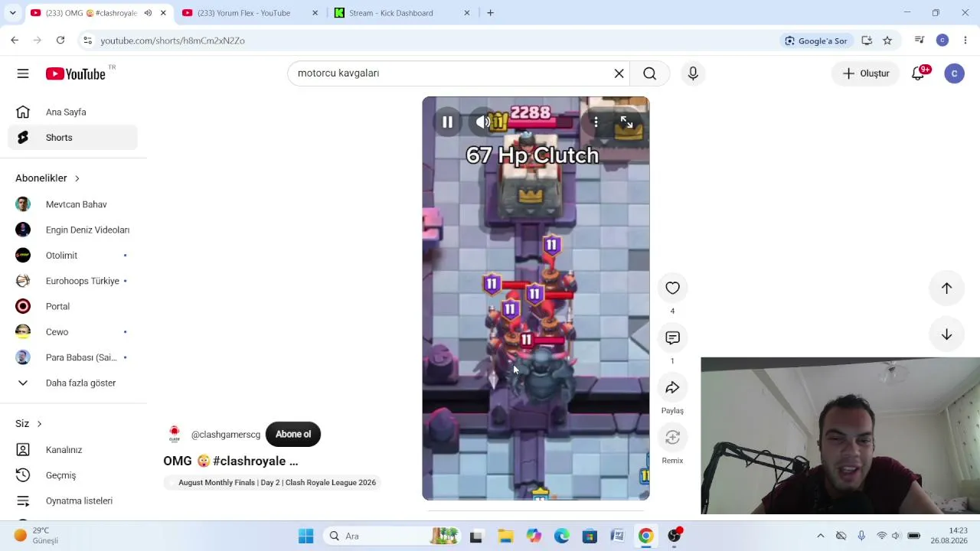Viewport: 980px width, 551px height.
Task: Open the Chrome tab search dropdown
Action: (12, 13)
